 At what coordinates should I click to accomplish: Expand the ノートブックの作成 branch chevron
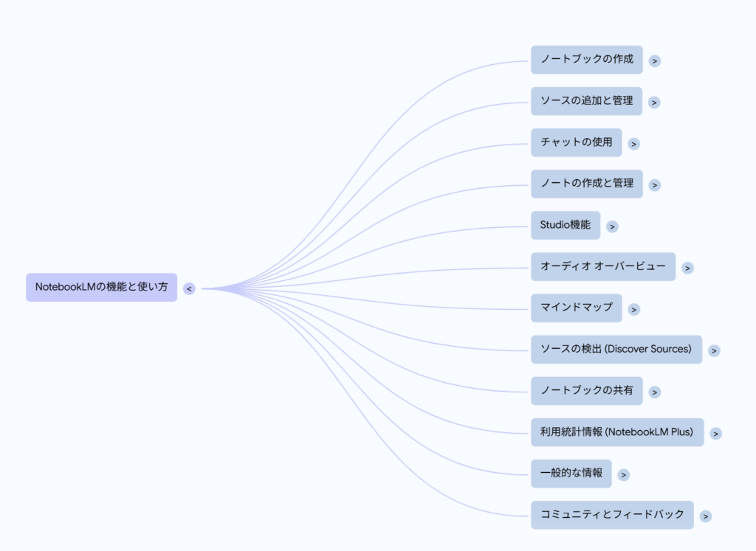tap(654, 61)
